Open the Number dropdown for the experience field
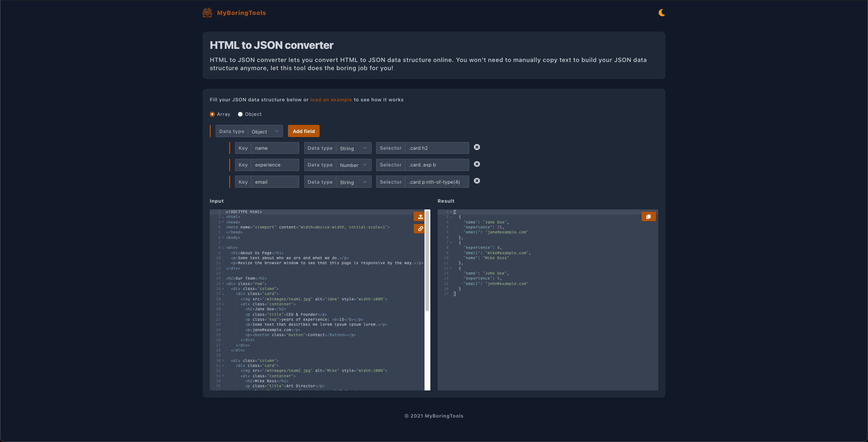 [354, 165]
